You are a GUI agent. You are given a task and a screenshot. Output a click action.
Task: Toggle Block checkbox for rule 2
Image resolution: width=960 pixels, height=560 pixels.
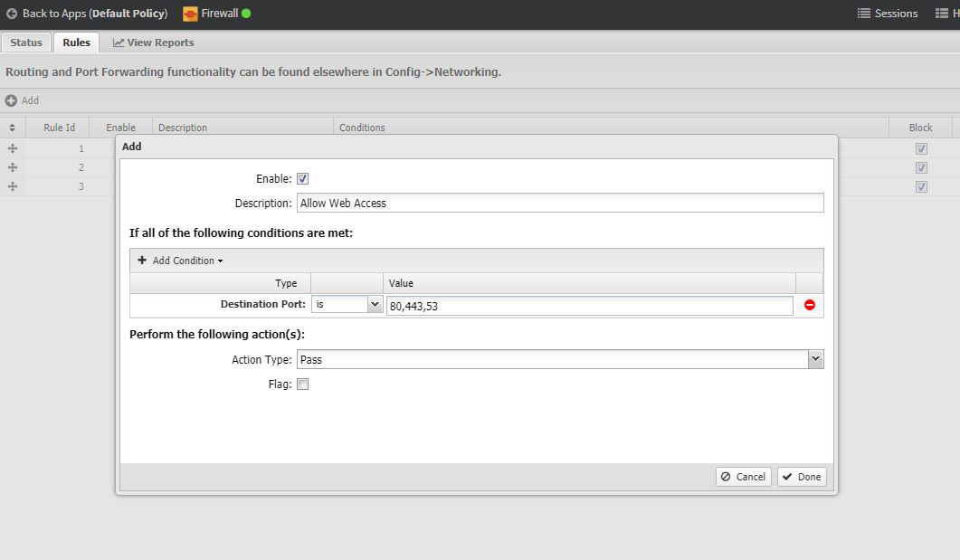(x=921, y=167)
